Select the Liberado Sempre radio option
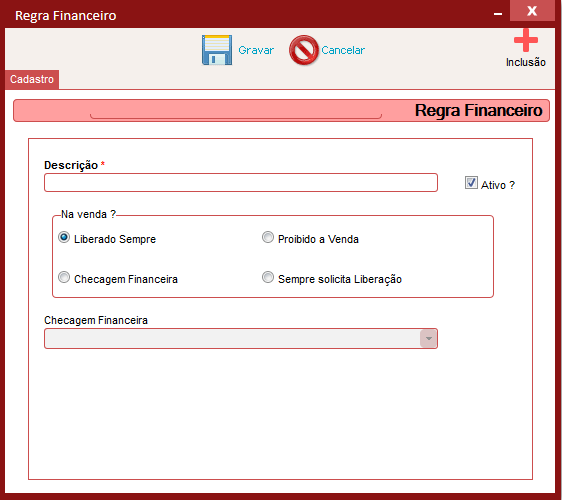Image resolution: width=562 pixels, height=500 pixels. [x=64, y=237]
